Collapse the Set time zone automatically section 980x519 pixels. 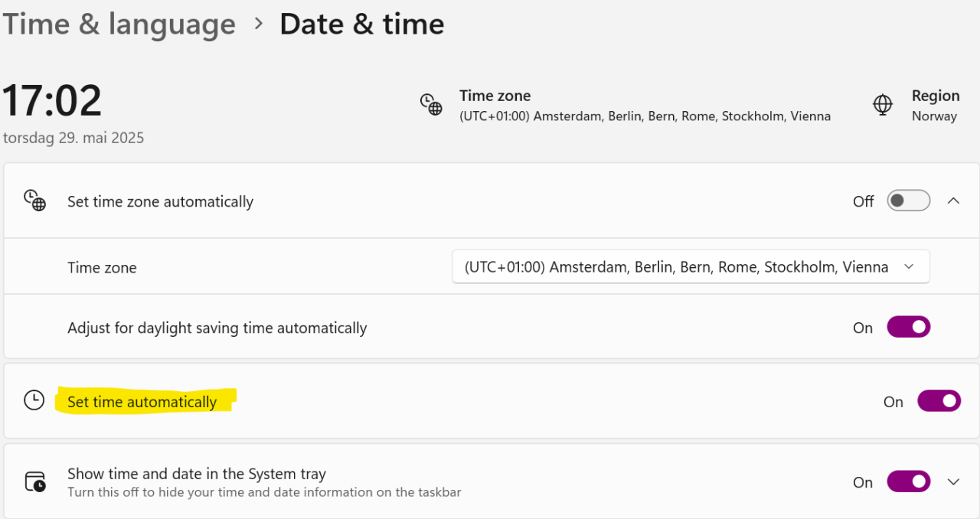pyautogui.click(x=953, y=201)
